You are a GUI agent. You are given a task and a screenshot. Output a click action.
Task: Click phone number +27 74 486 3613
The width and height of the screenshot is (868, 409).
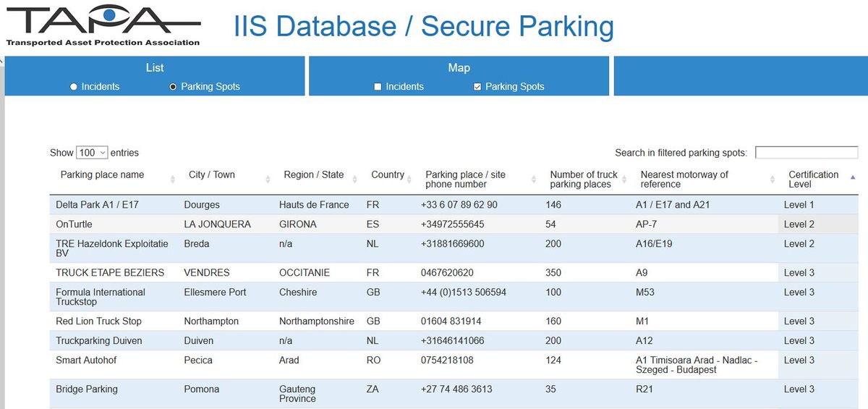[456, 389]
